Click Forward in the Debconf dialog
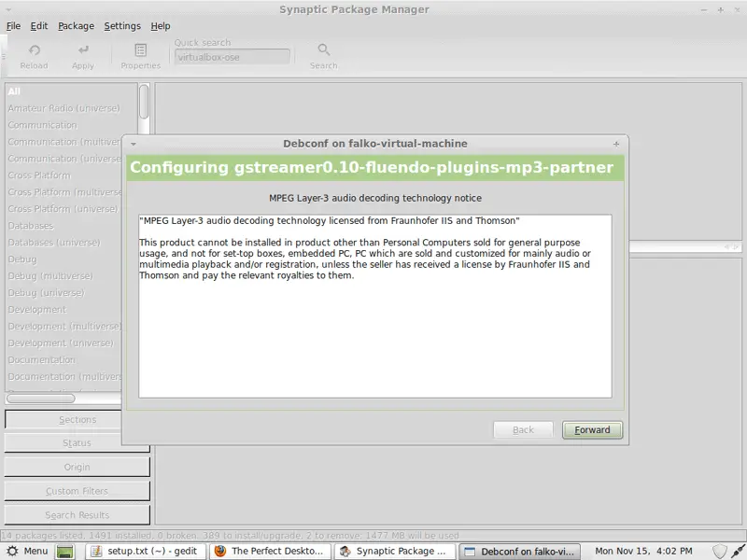The width and height of the screenshot is (747, 560). coord(592,430)
